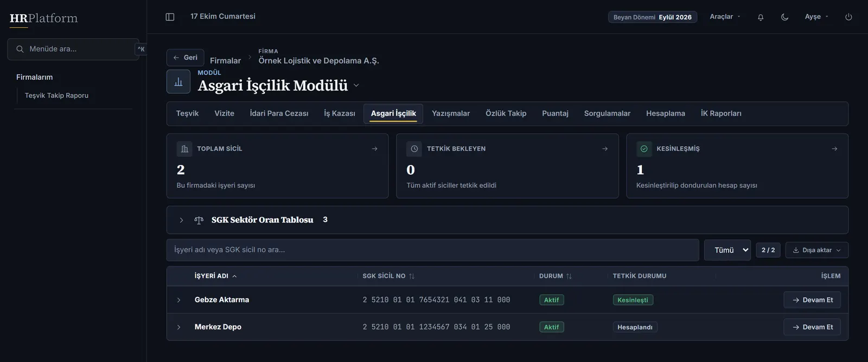Select the İş Kazası tab
The width and height of the screenshot is (868, 362).
tap(340, 113)
